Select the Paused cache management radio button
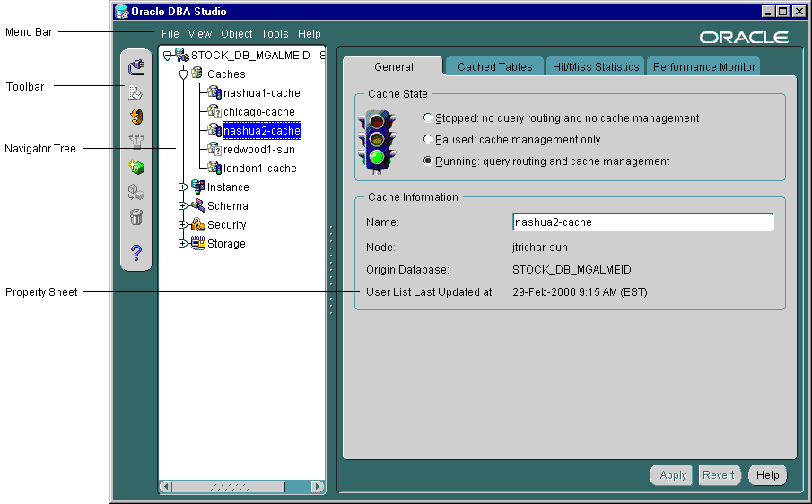This screenshot has width=812, height=504. (428, 139)
